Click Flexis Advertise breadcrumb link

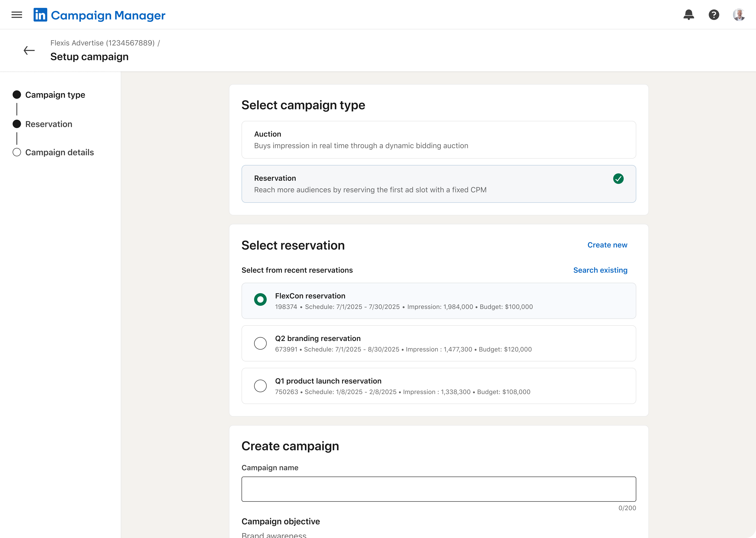102,43
